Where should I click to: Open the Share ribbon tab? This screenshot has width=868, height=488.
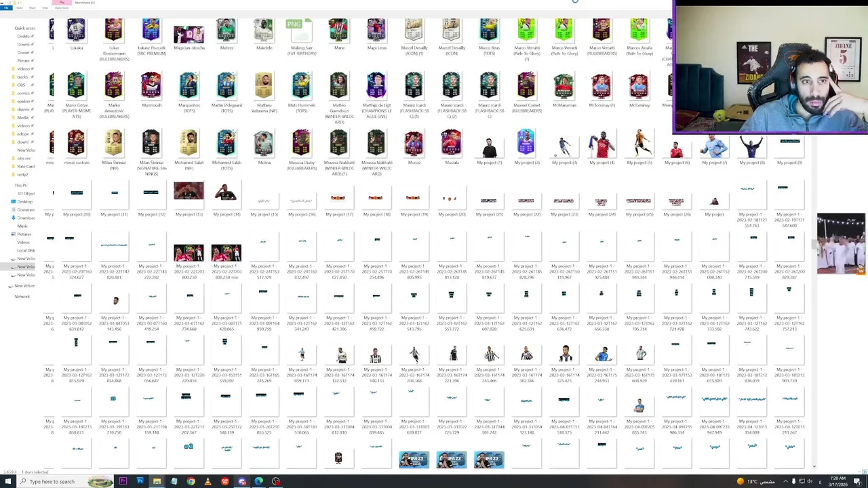32,7
